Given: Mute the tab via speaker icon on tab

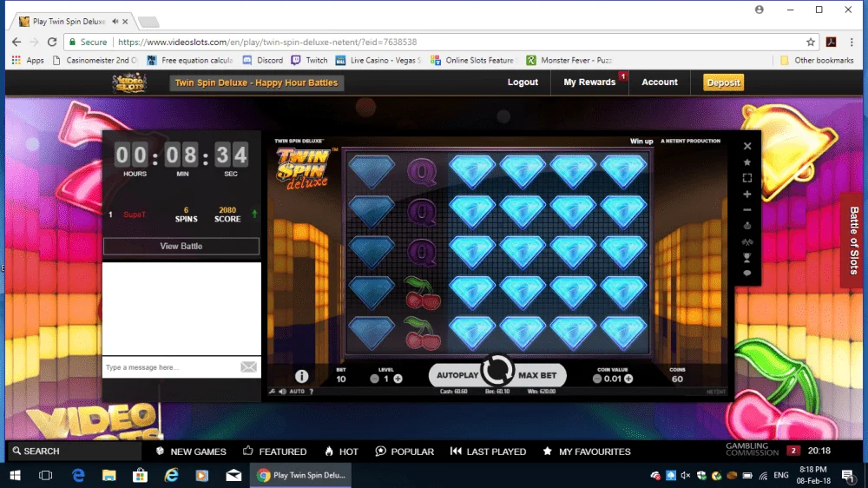Looking at the screenshot, I should [x=115, y=21].
